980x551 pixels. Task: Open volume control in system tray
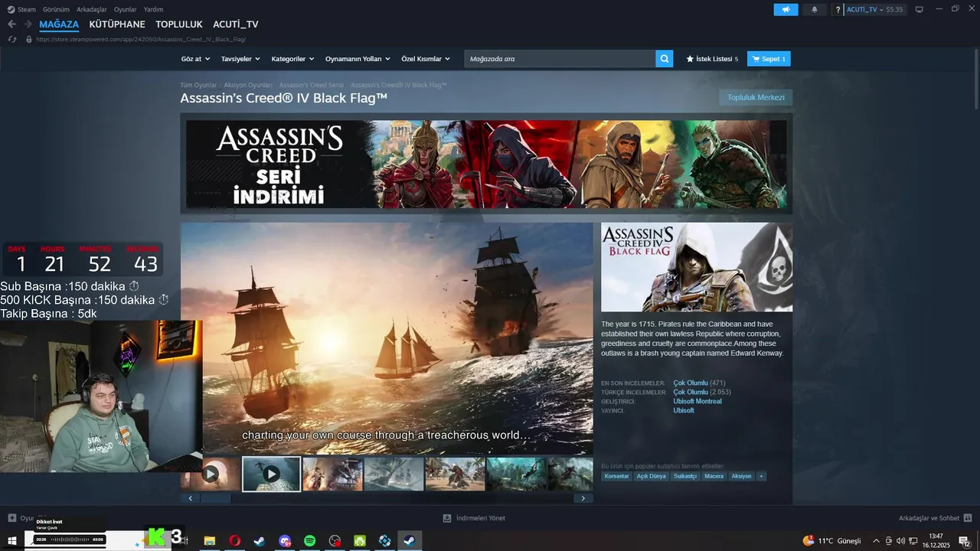(x=900, y=541)
